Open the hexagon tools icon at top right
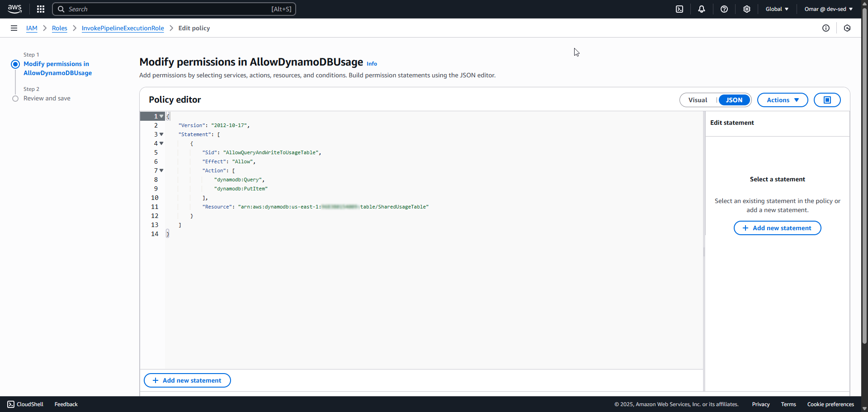868x412 pixels. pos(847,28)
